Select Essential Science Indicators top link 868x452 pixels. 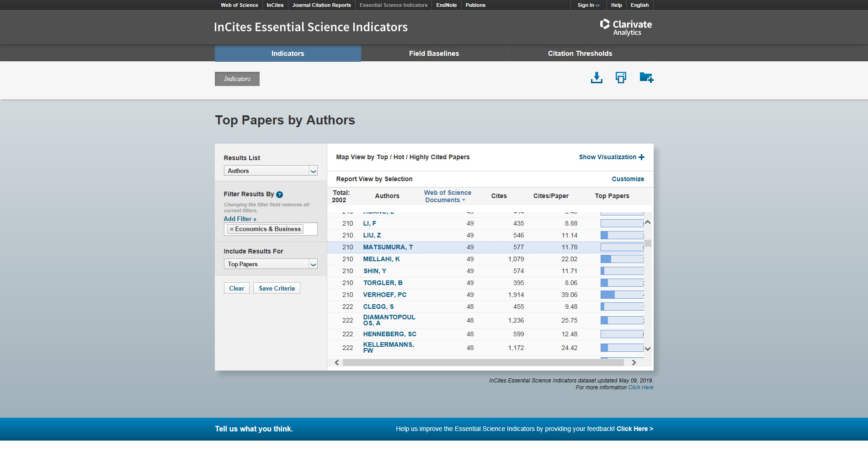pos(394,5)
